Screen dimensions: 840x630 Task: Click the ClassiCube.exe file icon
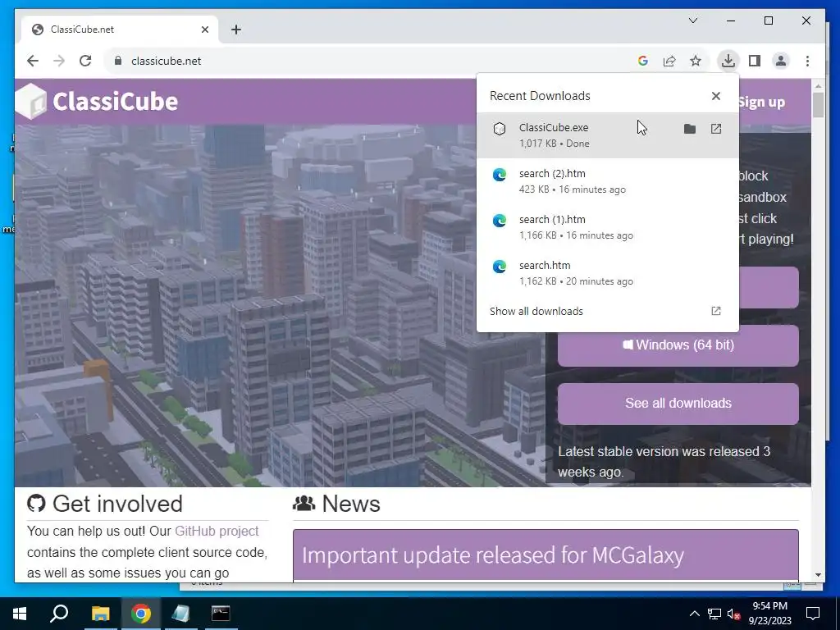[500, 129]
